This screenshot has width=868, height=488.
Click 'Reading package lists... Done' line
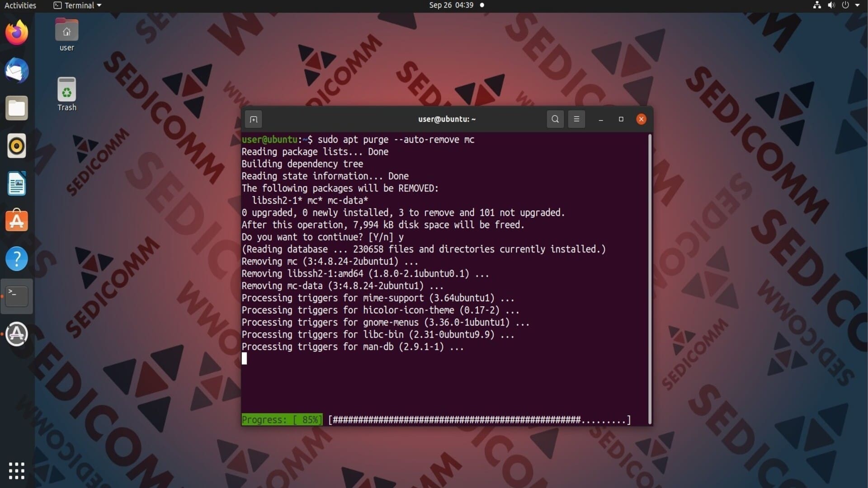click(x=315, y=152)
